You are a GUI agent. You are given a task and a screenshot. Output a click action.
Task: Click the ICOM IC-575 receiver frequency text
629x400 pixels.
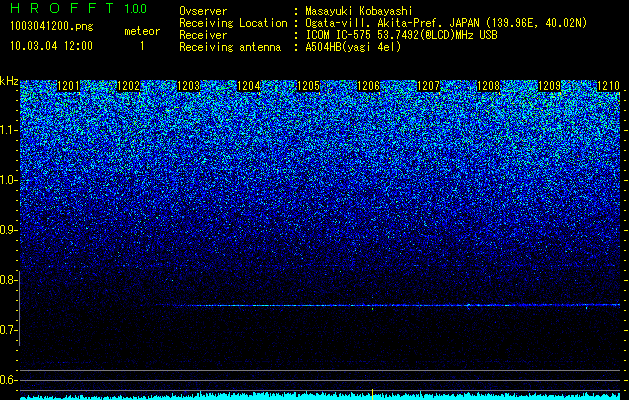(x=401, y=35)
